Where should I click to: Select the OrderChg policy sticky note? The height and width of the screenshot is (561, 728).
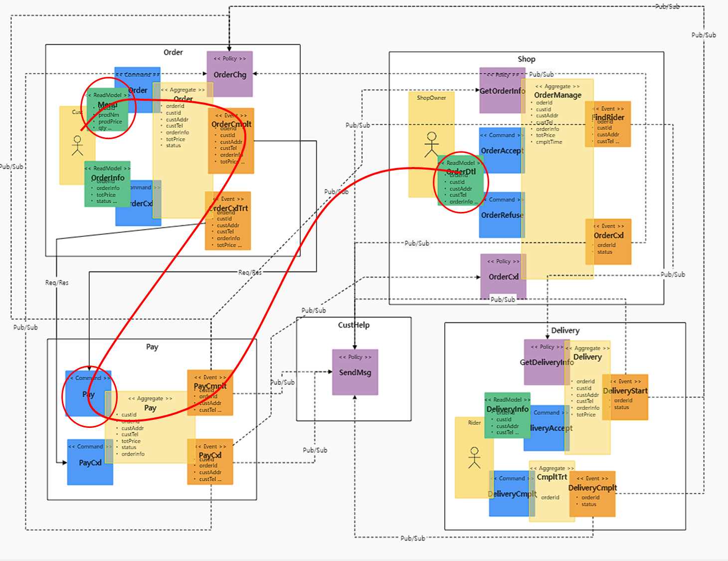(x=230, y=74)
